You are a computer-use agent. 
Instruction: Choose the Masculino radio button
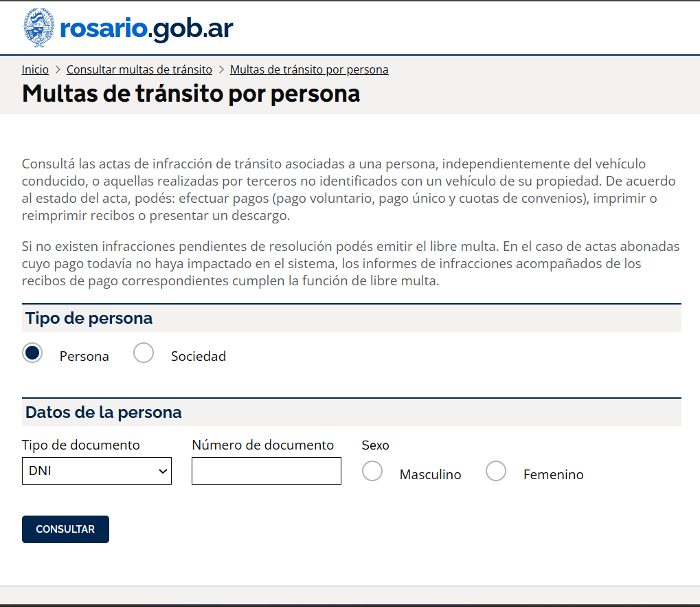pyautogui.click(x=372, y=472)
